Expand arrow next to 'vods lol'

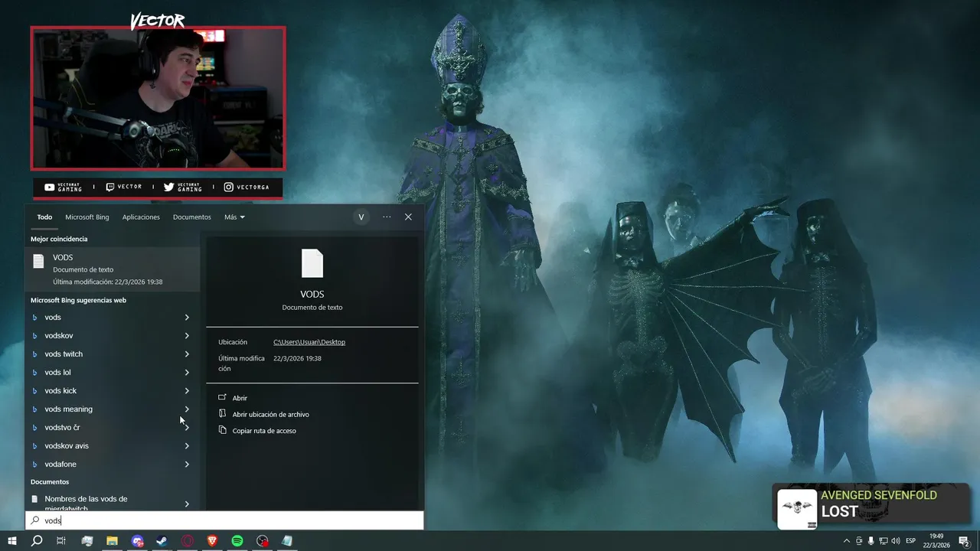(x=187, y=373)
